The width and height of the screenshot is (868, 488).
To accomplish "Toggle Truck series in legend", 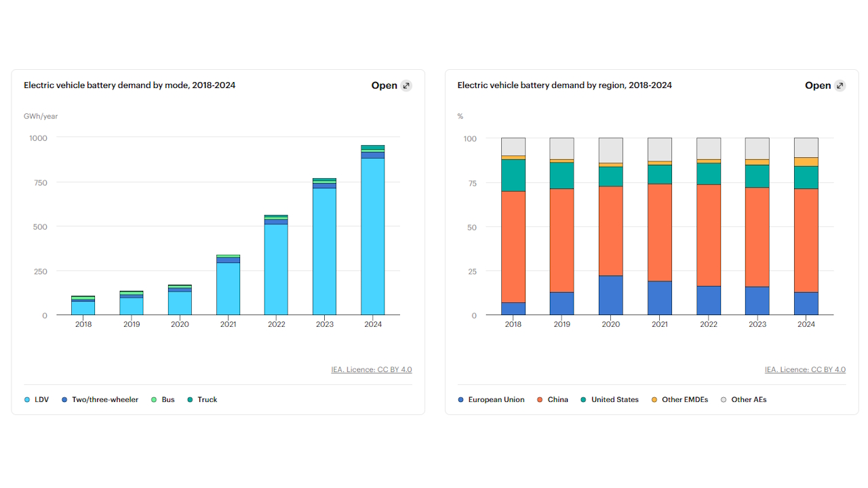I will point(202,400).
